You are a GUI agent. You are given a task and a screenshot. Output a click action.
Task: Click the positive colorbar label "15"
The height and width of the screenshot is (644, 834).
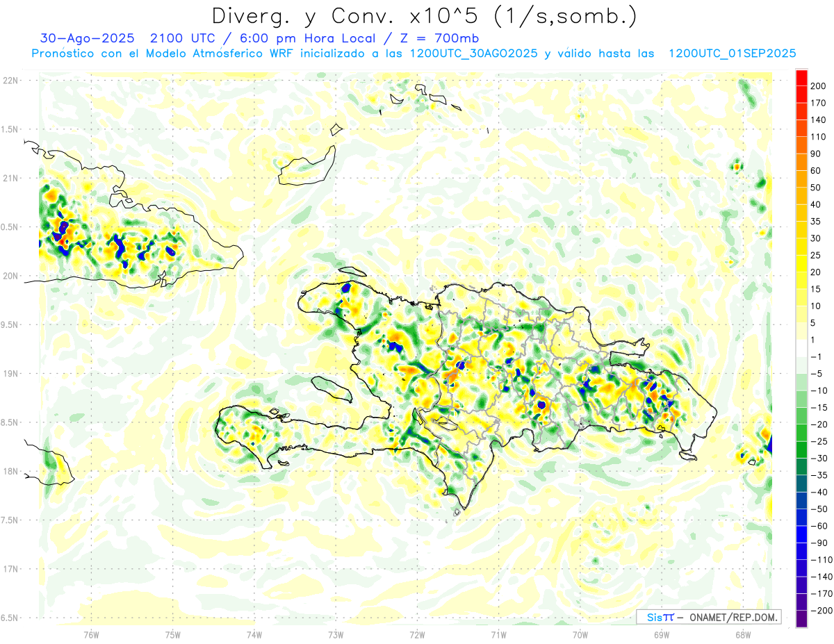816,289
